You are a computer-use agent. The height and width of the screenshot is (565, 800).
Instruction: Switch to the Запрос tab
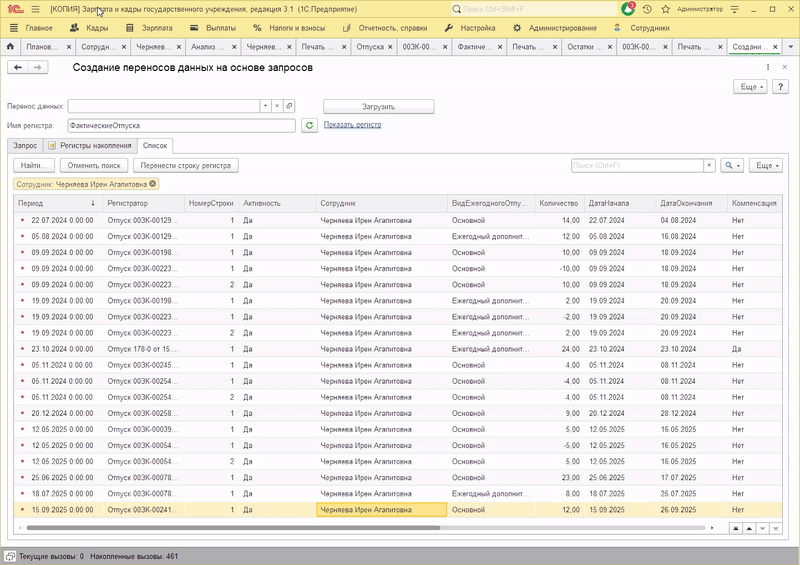pyautogui.click(x=25, y=145)
